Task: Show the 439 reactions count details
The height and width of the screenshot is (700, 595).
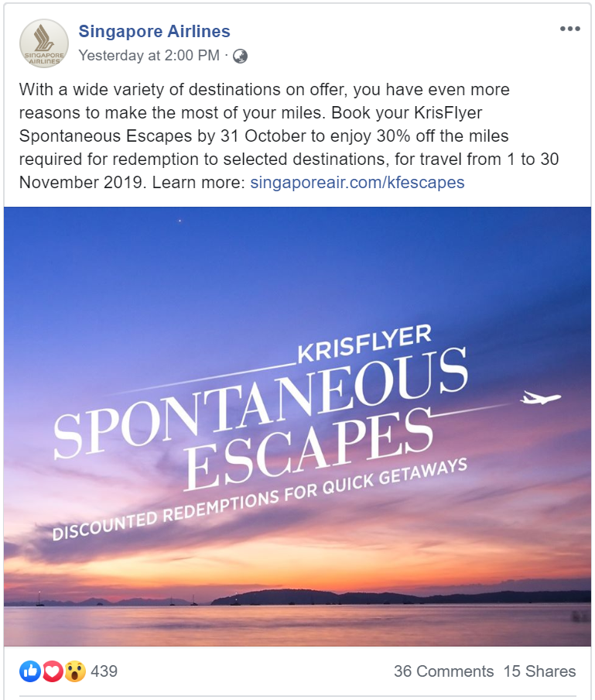Action: [104, 671]
